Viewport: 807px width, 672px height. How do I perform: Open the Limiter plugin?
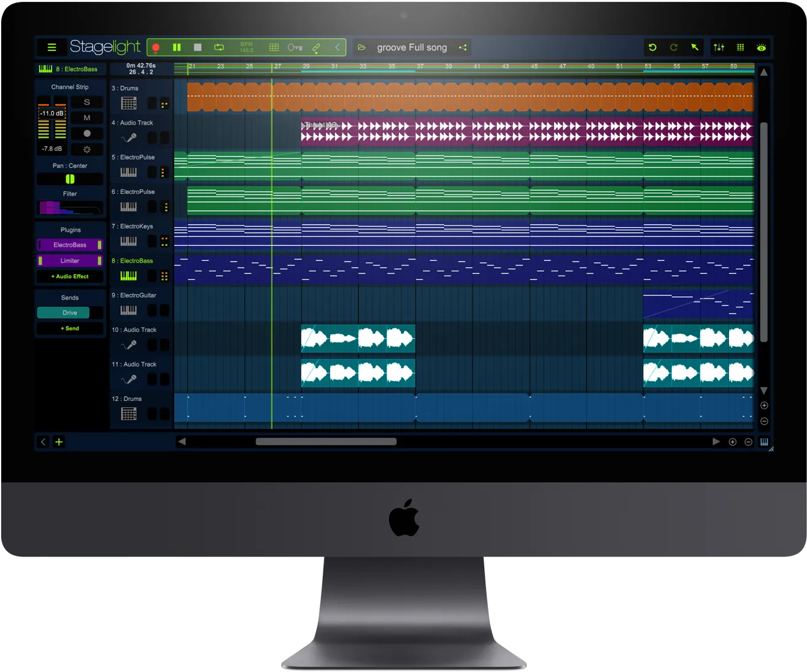click(x=70, y=261)
